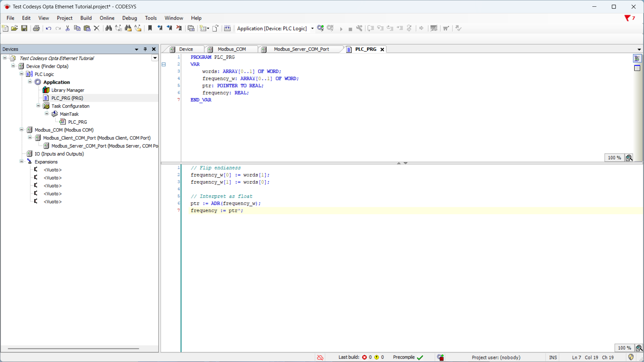Collapse the Task Configuration node
Viewport: 644px width, 362px height.
click(38, 106)
